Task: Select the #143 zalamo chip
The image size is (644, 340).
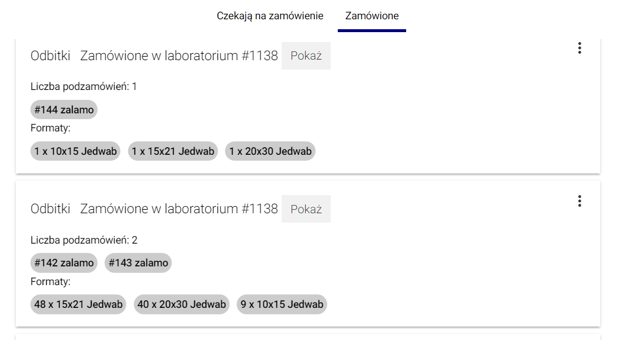Action: tap(139, 263)
